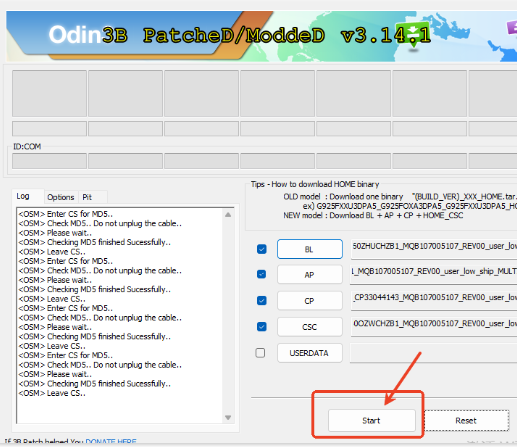Click the empty USERDATA file path field

point(433,353)
